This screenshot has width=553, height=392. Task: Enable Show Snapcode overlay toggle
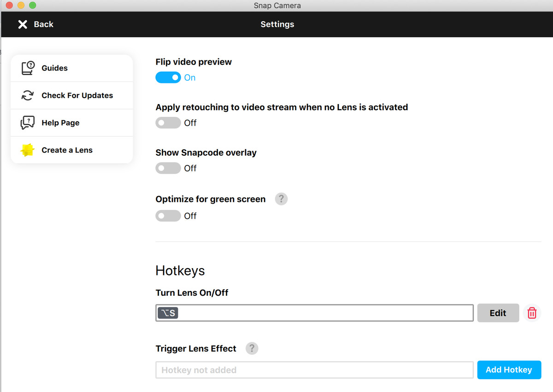coord(168,168)
